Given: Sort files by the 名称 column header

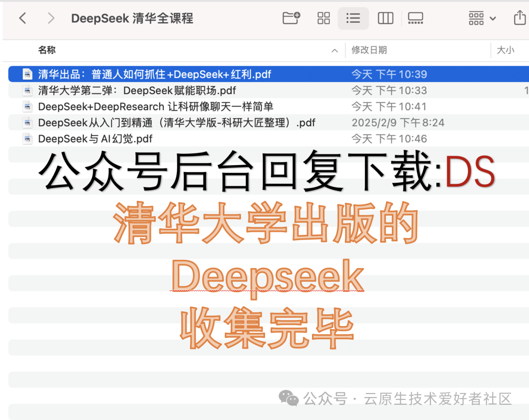Looking at the screenshot, I should click(47, 50).
